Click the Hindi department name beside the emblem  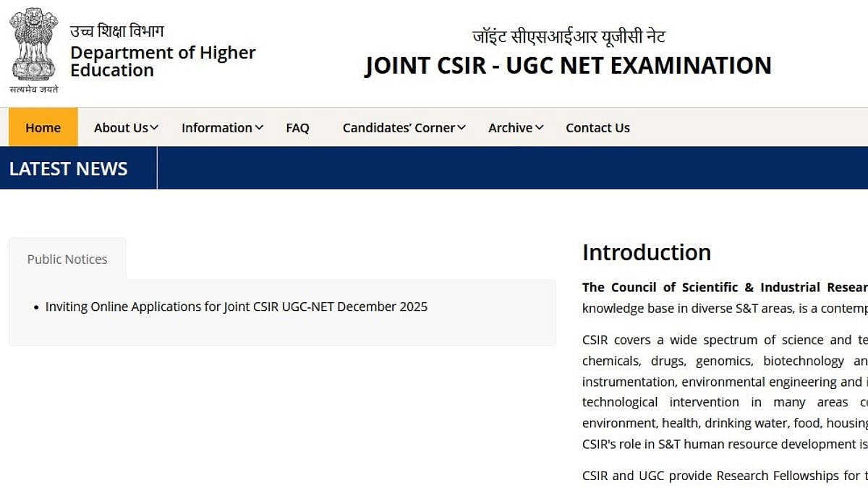(x=117, y=31)
